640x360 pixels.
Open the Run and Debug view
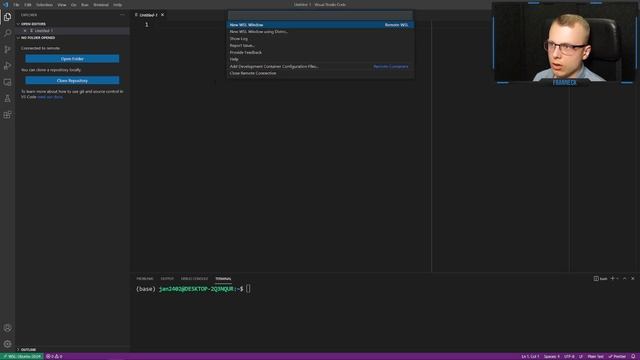coord(7,66)
